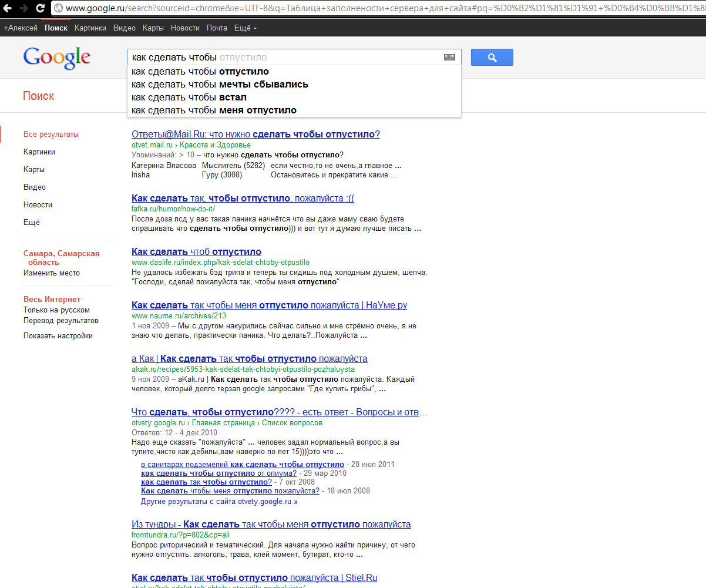Image resolution: width=706 pixels, height=588 pixels.
Task: Open result 'Как сделать чтоб отпустило'
Action: point(196,251)
